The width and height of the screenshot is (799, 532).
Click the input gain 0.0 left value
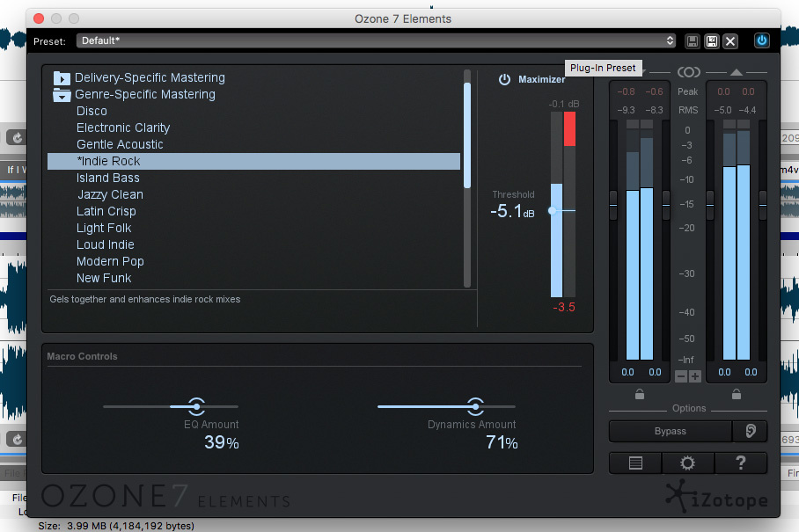627,373
